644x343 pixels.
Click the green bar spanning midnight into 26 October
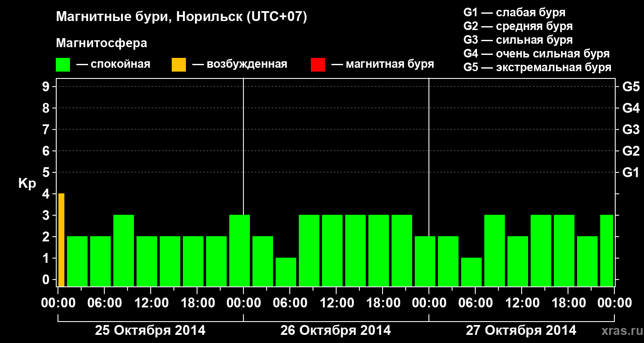(x=240, y=250)
